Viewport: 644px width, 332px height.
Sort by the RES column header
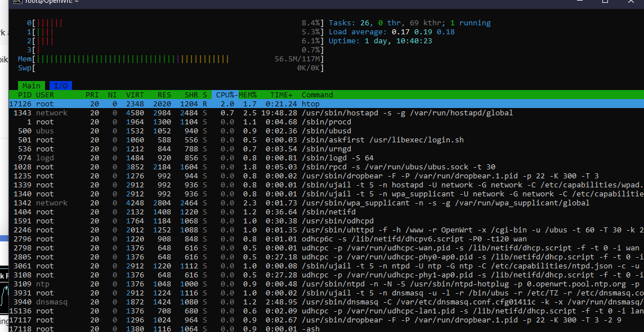click(164, 95)
